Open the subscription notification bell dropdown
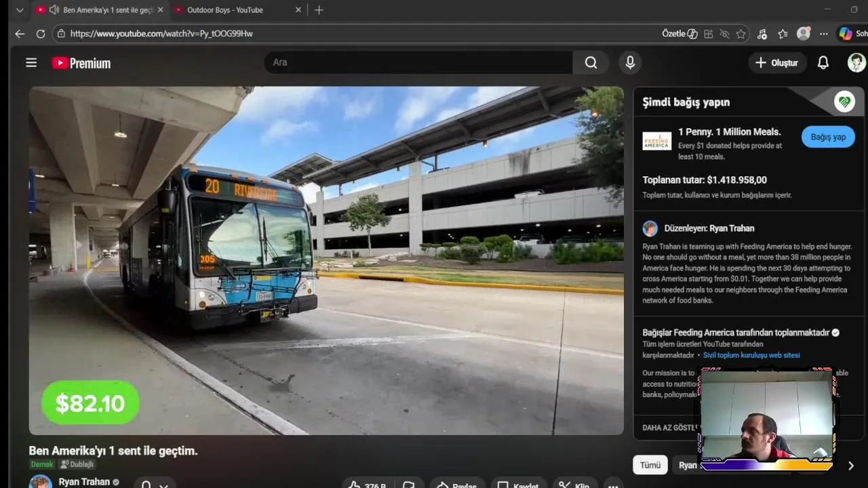 tap(154, 485)
